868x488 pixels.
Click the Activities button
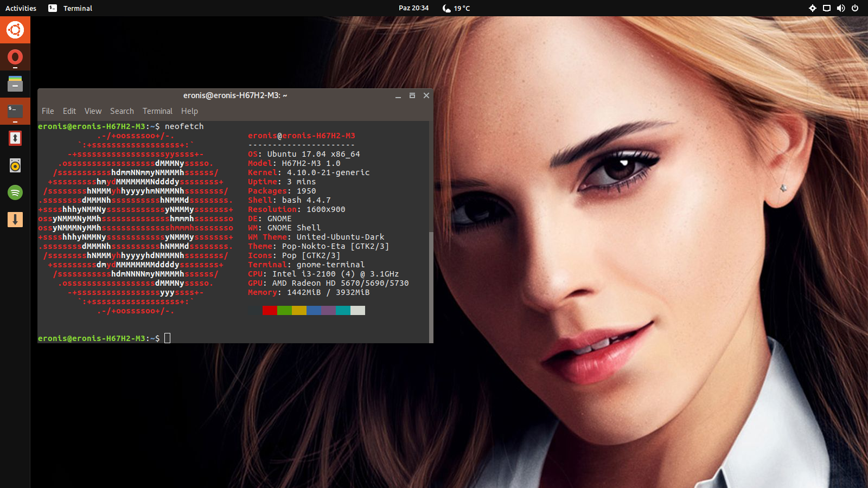21,8
